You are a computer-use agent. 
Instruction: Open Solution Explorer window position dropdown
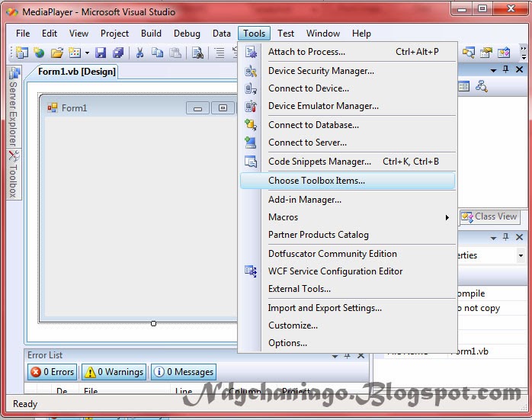pyautogui.click(x=494, y=70)
